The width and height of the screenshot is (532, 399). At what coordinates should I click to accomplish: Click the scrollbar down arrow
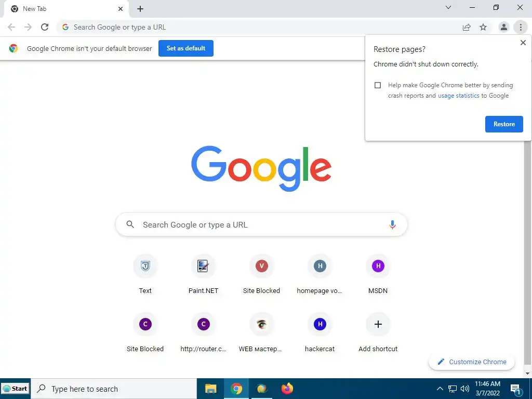[x=527, y=374]
